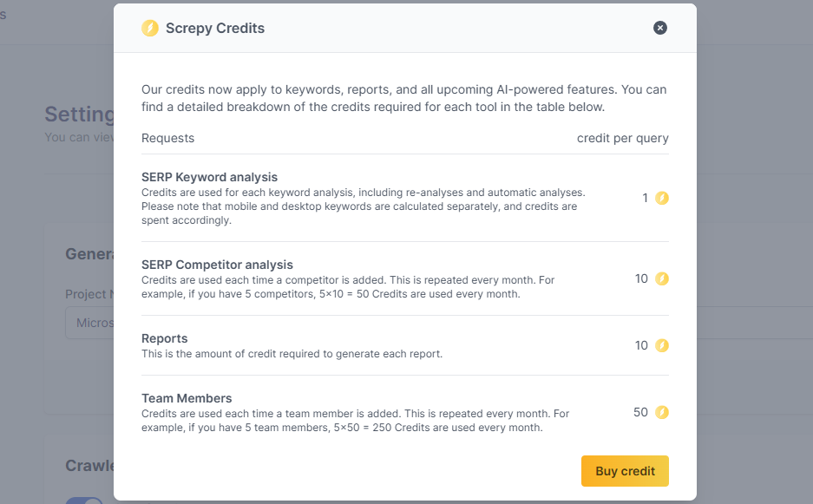
Task: Click the Project Name input field
Action: [x=89, y=323]
